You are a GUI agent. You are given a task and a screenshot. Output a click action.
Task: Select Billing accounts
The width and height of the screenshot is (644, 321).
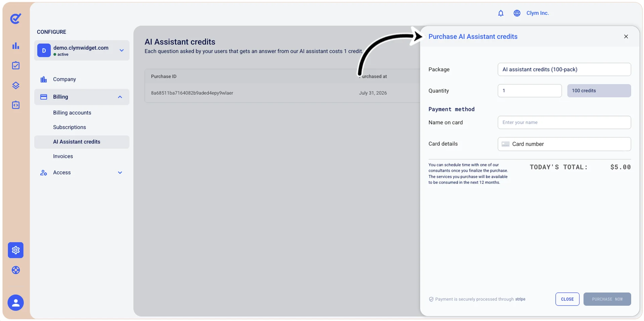coord(72,113)
